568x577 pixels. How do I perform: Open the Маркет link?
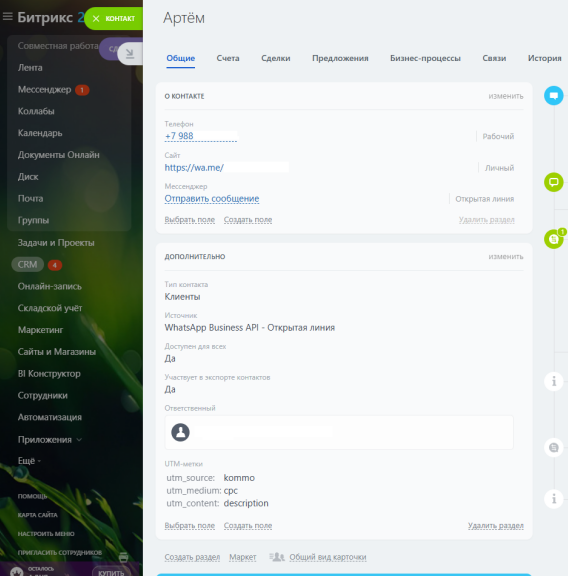pyautogui.click(x=243, y=557)
